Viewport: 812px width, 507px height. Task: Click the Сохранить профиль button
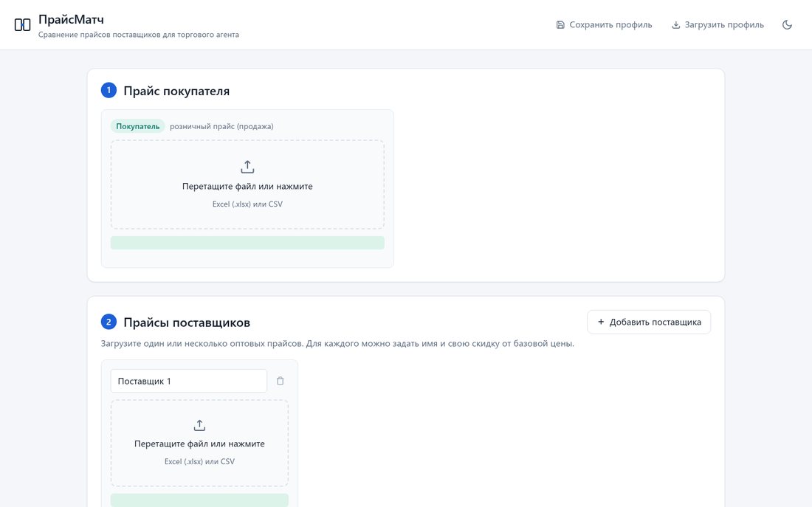click(604, 25)
